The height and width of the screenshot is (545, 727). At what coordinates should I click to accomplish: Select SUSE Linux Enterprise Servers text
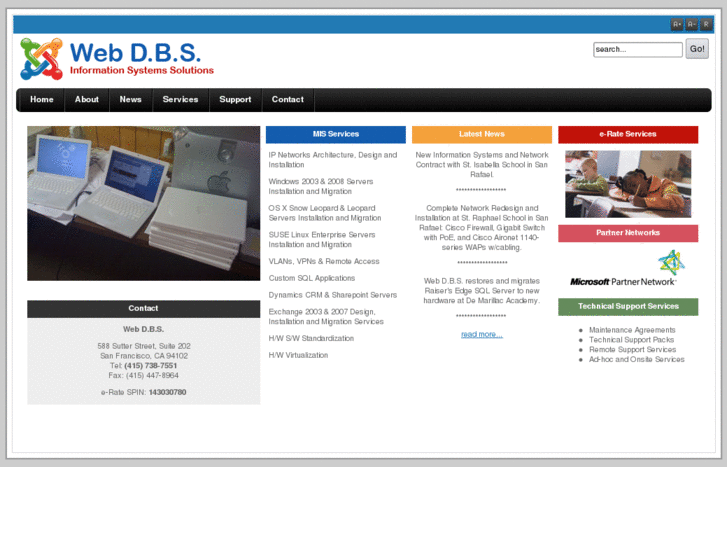tap(322, 240)
